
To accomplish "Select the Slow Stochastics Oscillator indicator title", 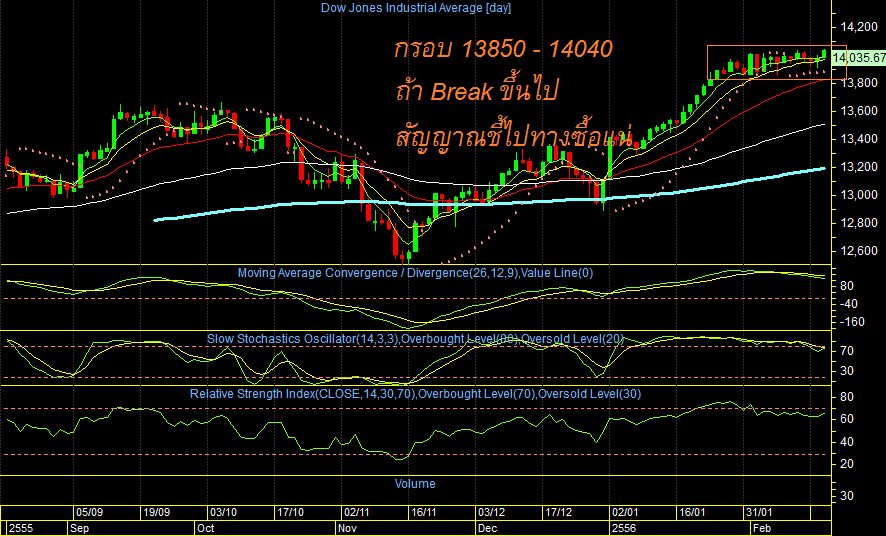I will click(x=415, y=339).
